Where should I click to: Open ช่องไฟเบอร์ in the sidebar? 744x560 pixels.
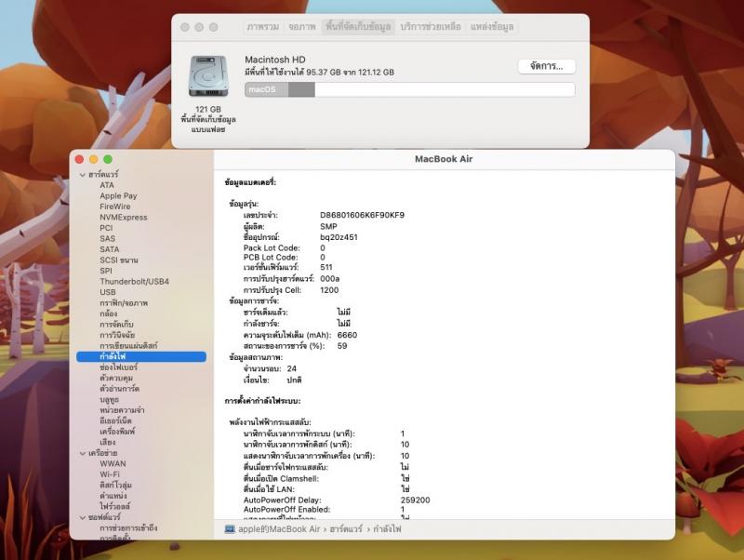[x=119, y=367]
